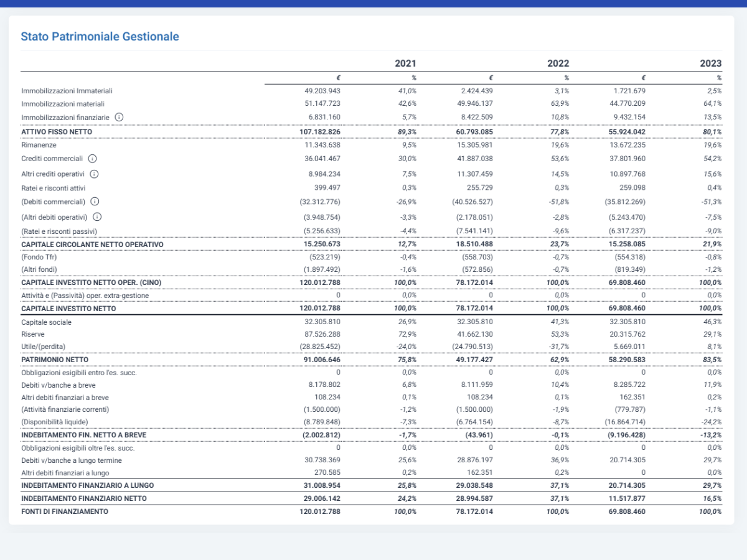
Task: Select the FONTI DI FINANZIAMENTO row label
Action: point(65,511)
